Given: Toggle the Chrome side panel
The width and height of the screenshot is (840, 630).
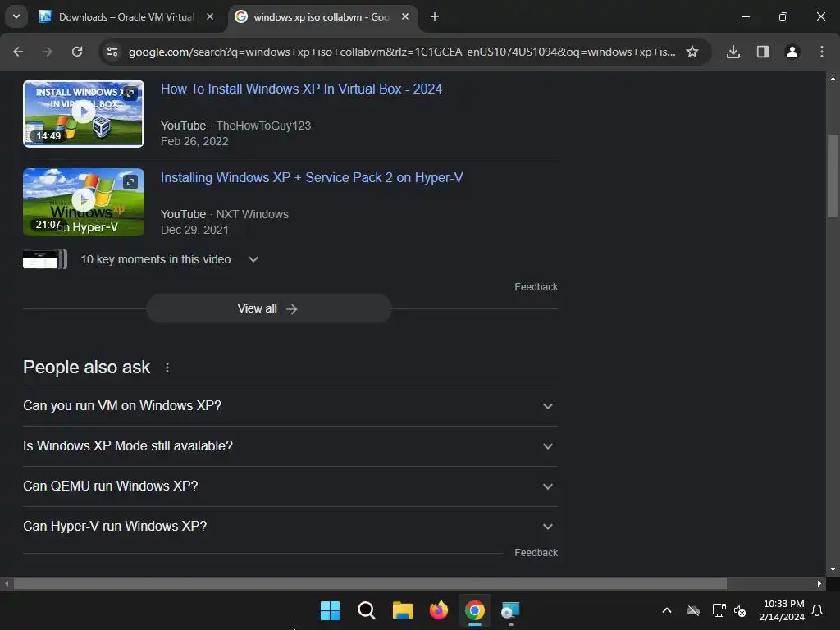Looking at the screenshot, I should click(x=763, y=52).
